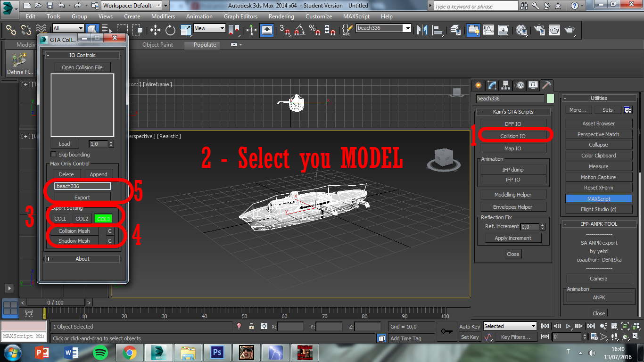Activate the Select and Rotate tool
Image resolution: width=644 pixels, height=362 pixels.
(170, 30)
